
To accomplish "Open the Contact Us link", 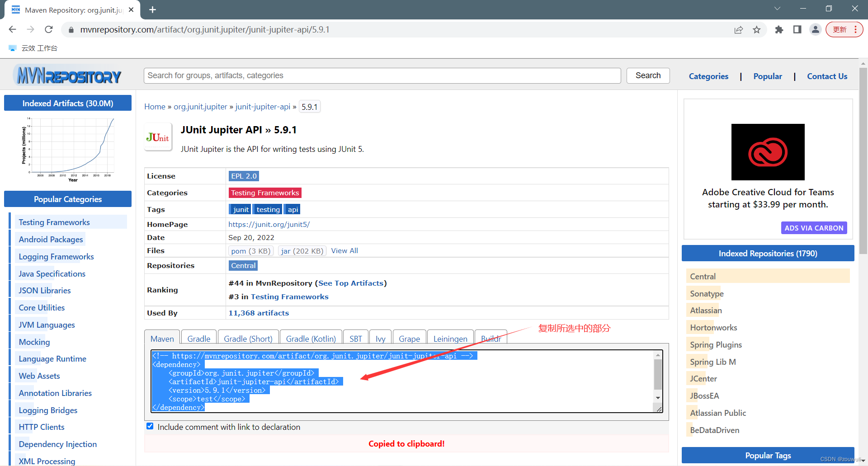I will (827, 76).
